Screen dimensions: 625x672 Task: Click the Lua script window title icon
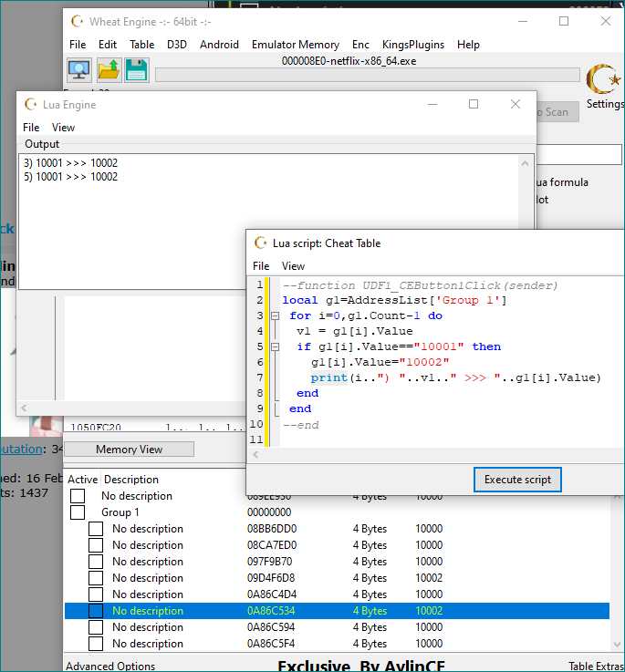click(x=261, y=243)
